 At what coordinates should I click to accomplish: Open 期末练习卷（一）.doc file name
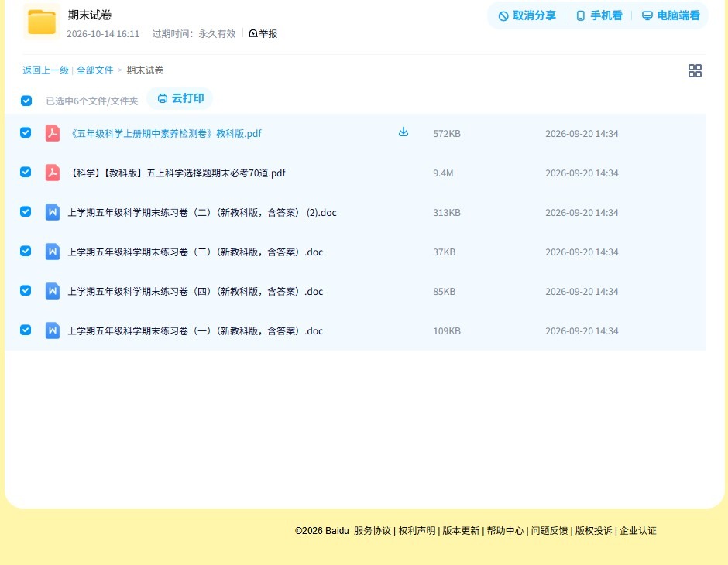pos(195,330)
